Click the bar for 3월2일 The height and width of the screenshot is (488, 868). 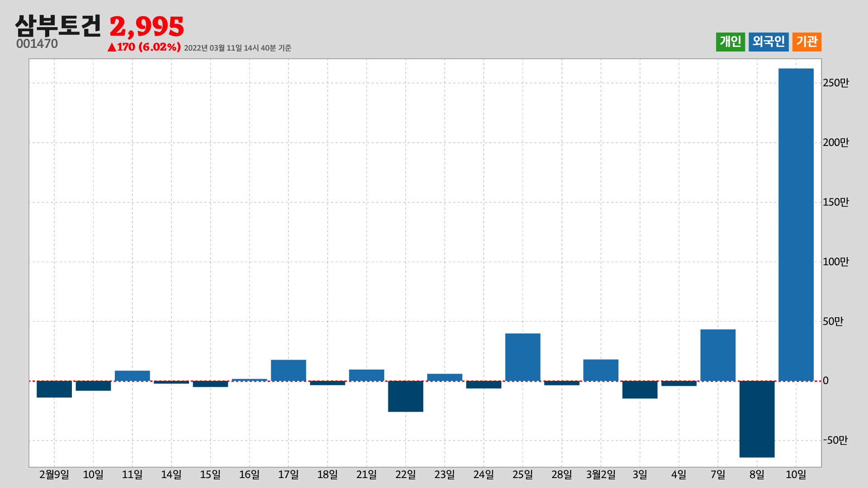pos(601,370)
